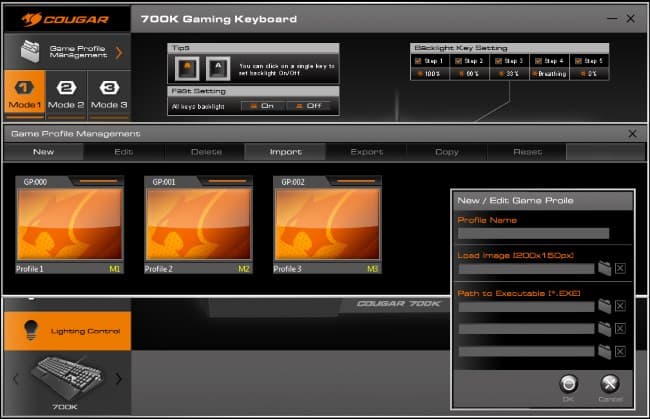Clear the Load Image path
This screenshot has width=650, height=419.
[620, 268]
